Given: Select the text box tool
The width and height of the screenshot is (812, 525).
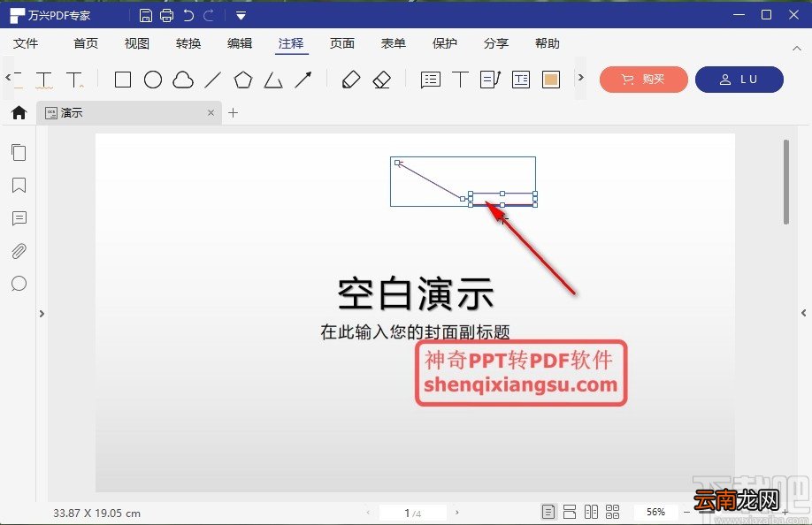Looking at the screenshot, I should [x=520, y=80].
